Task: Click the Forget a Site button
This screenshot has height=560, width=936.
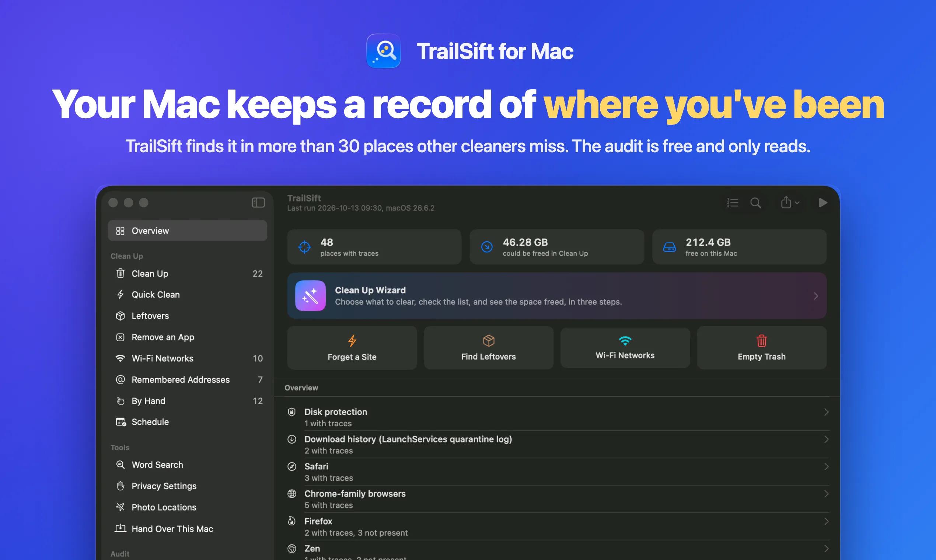Action: (x=352, y=347)
